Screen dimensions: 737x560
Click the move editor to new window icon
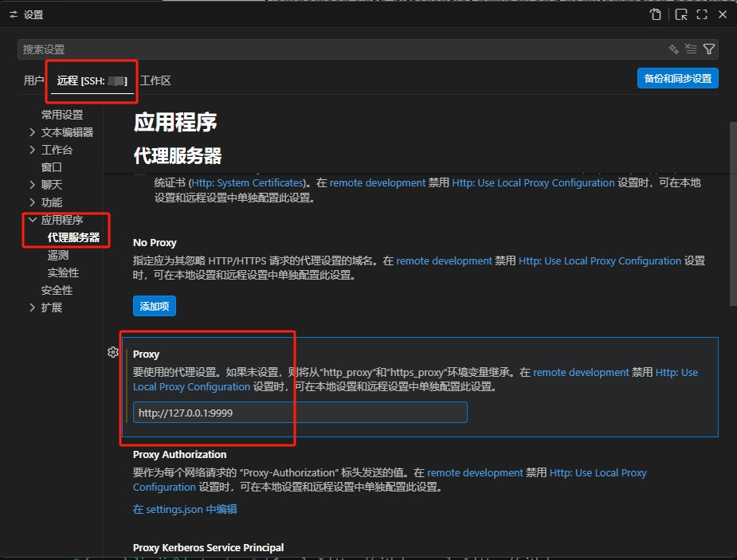click(681, 14)
